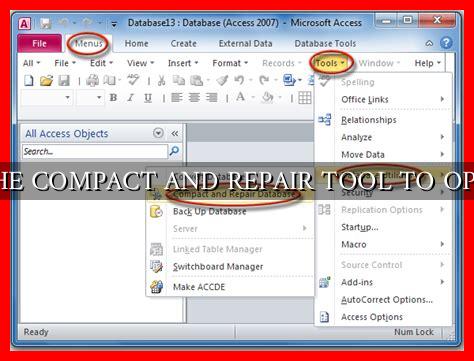Click the New blank document icon
This screenshot has height=361, width=474.
29,80
